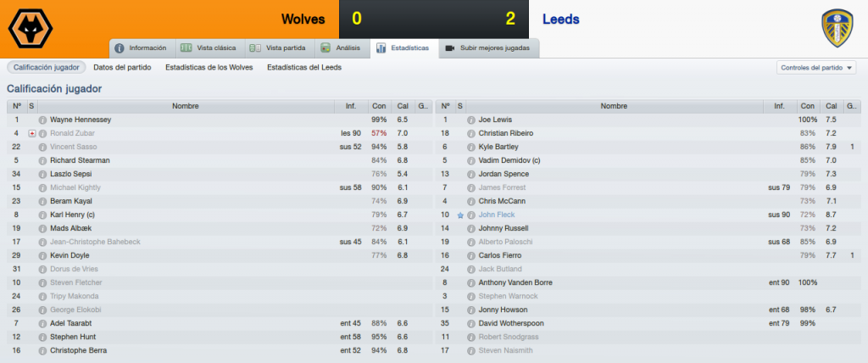The height and width of the screenshot is (363, 868).
Task: Open the Vista clásica tab
Action: [210, 48]
